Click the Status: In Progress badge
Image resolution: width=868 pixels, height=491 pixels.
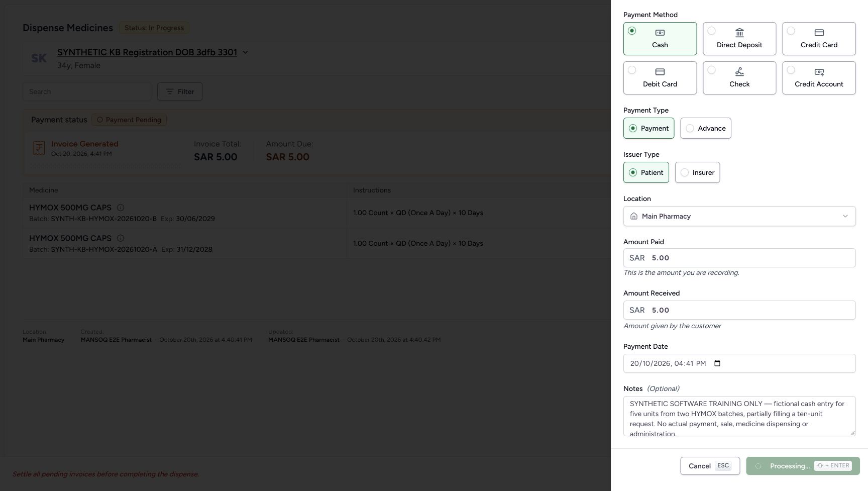tap(154, 28)
